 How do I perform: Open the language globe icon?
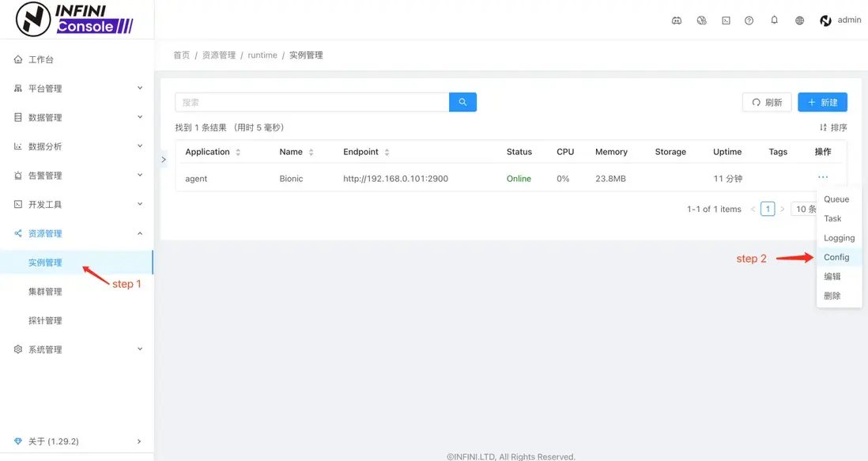point(799,21)
